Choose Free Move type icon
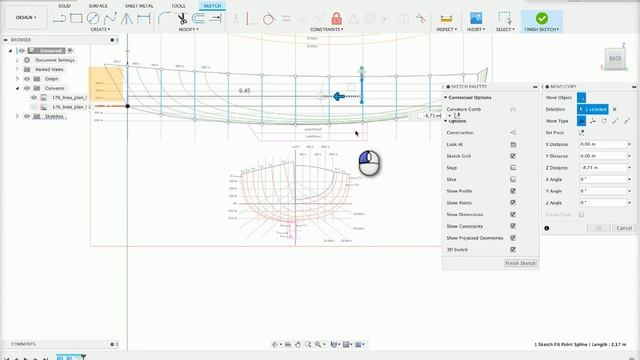This screenshot has height=360, width=640. [x=582, y=121]
